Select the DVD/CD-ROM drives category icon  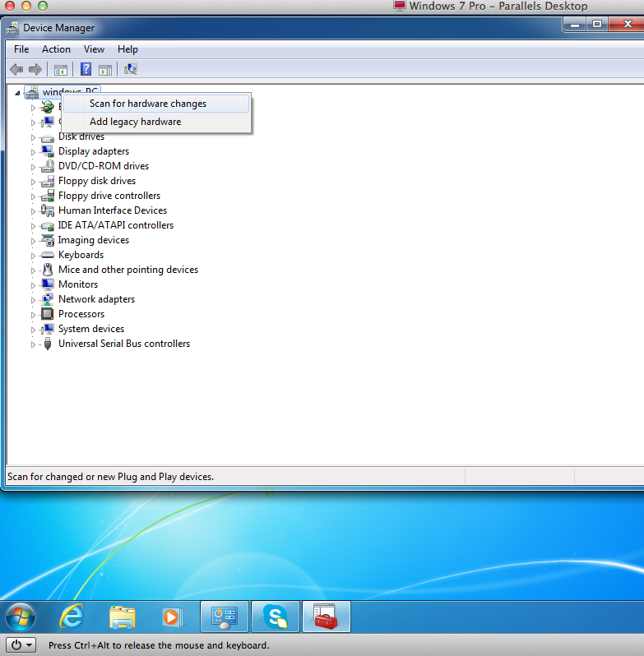[x=47, y=166]
